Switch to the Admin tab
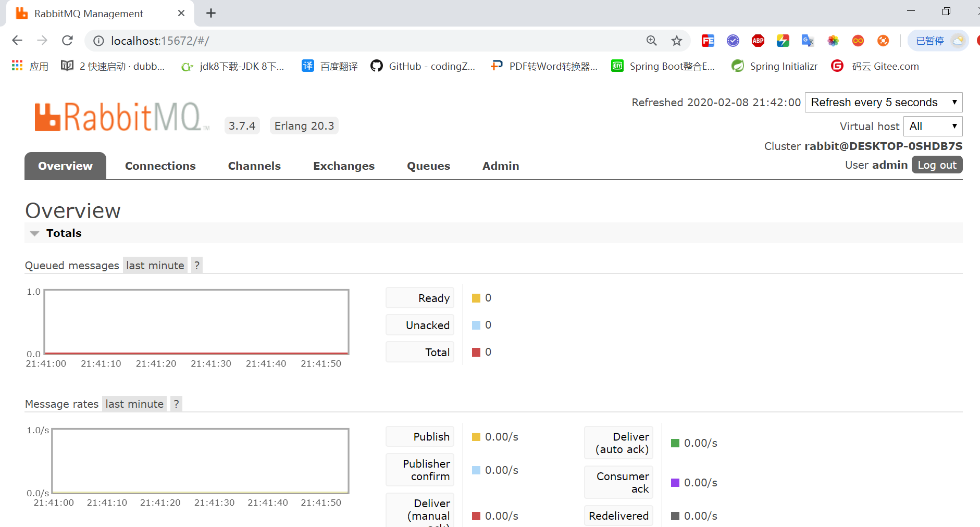Image resolution: width=980 pixels, height=527 pixels. point(501,166)
